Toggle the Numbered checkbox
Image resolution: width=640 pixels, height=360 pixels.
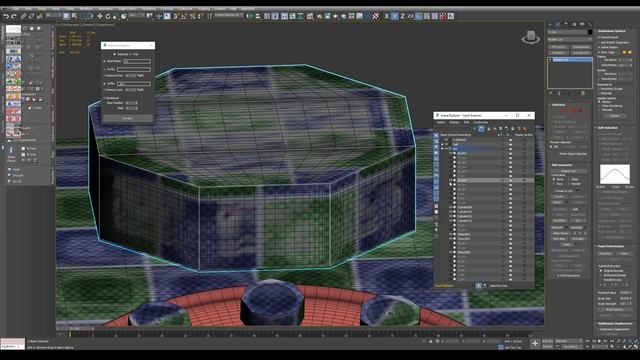click(x=105, y=98)
